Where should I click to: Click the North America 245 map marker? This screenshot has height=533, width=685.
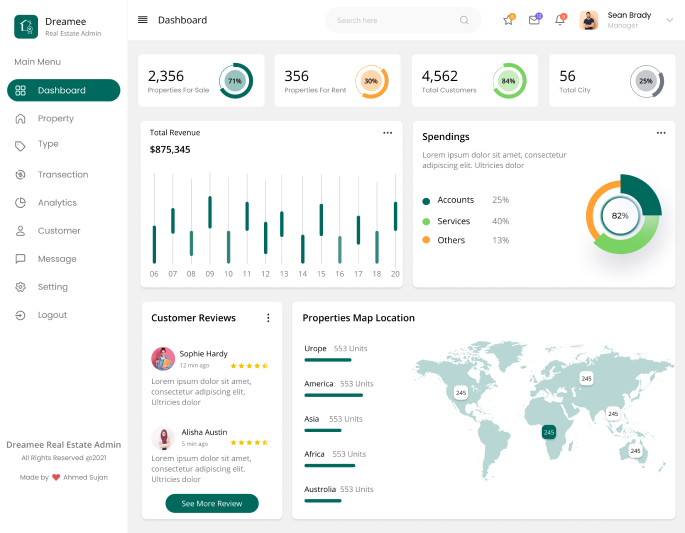[x=461, y=393]
